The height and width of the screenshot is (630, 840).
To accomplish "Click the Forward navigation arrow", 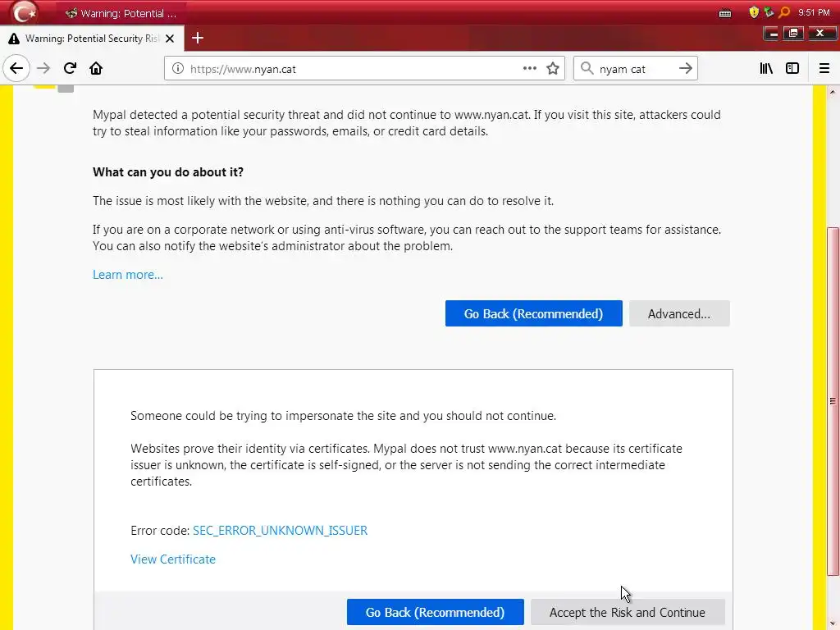I will [43, 69].
